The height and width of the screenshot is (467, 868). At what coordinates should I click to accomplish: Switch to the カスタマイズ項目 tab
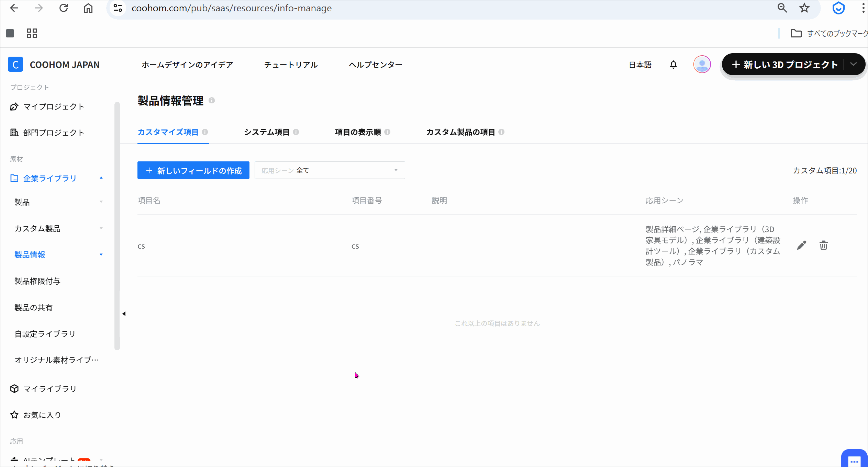point(168,132)
